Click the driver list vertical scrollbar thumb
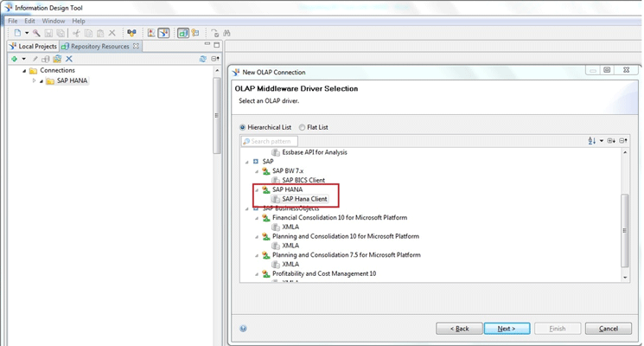 tap(625, 230)
